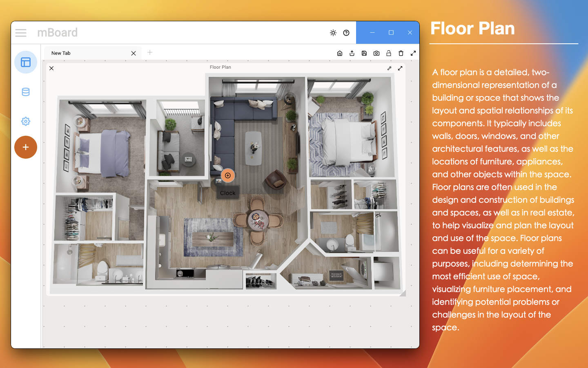The height and width of the screenshot is (368, 588).
Task: Enter fullscreen using the toolbar expand arrows
Action: coord(413,53)
